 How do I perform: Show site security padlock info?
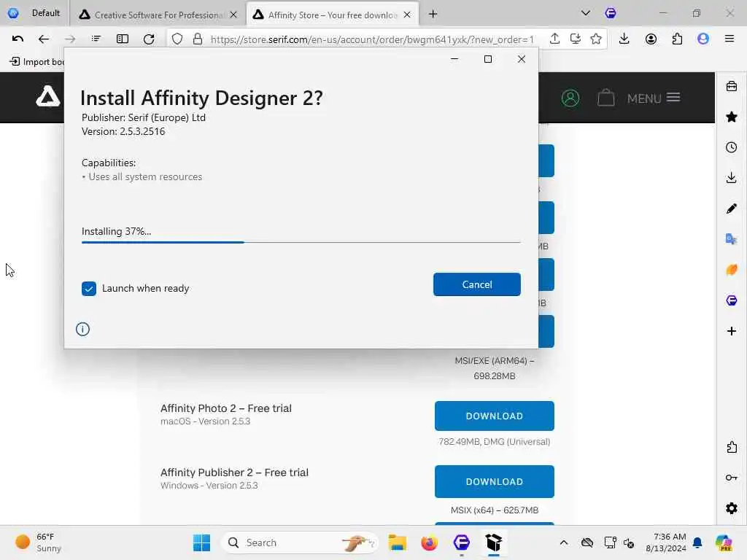point(198,39)
